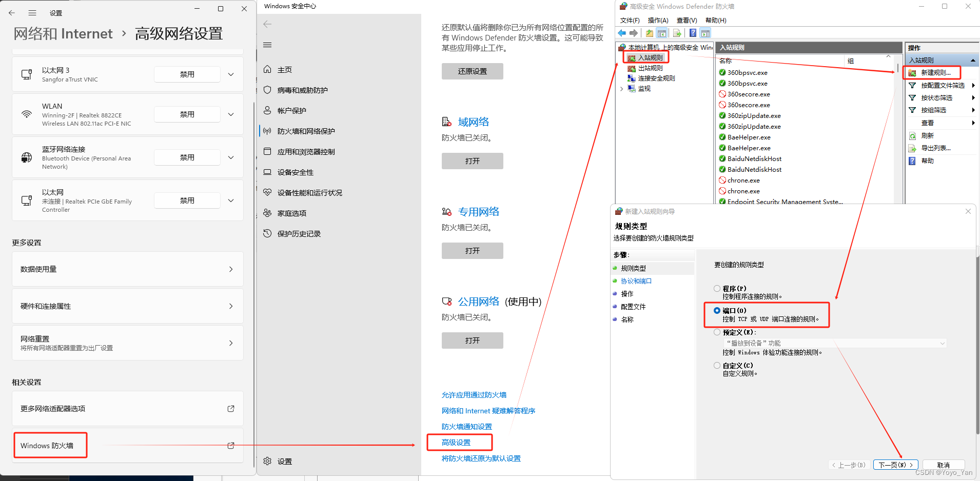The image size is (980, 481).
Task: Expand the 监视 tree node
Action: 622,89
